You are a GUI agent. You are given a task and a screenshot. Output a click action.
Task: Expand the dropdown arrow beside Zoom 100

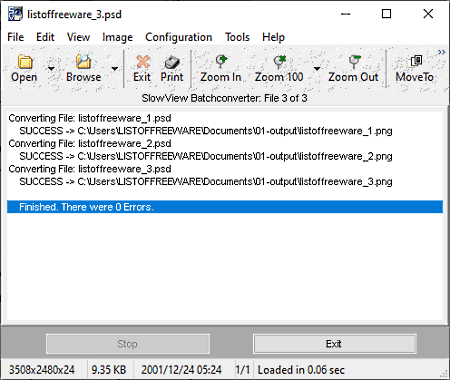click(317, 69)
